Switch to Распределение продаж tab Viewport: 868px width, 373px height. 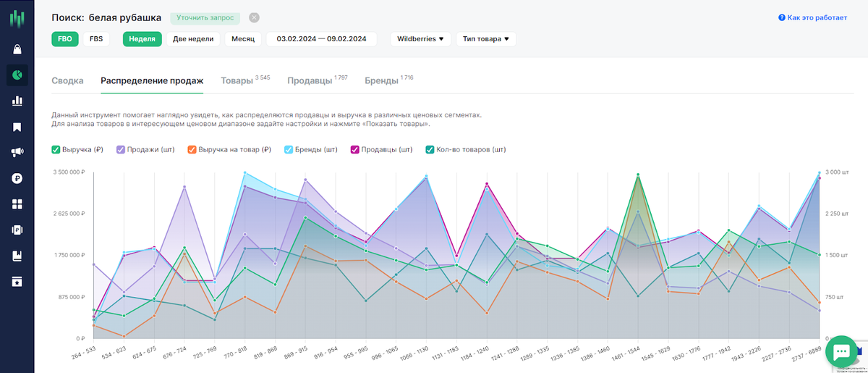[153, 81]
